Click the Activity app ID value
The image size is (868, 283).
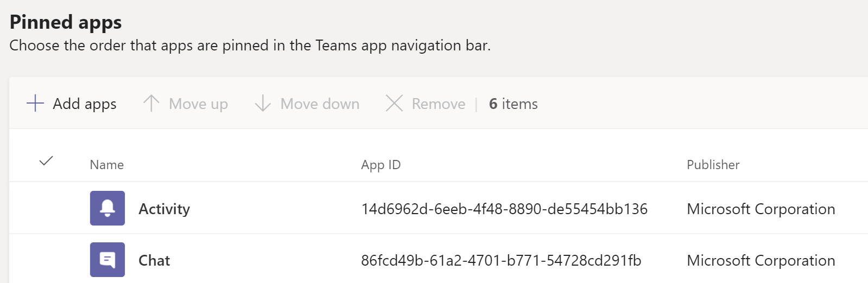[x=504, y=209]
